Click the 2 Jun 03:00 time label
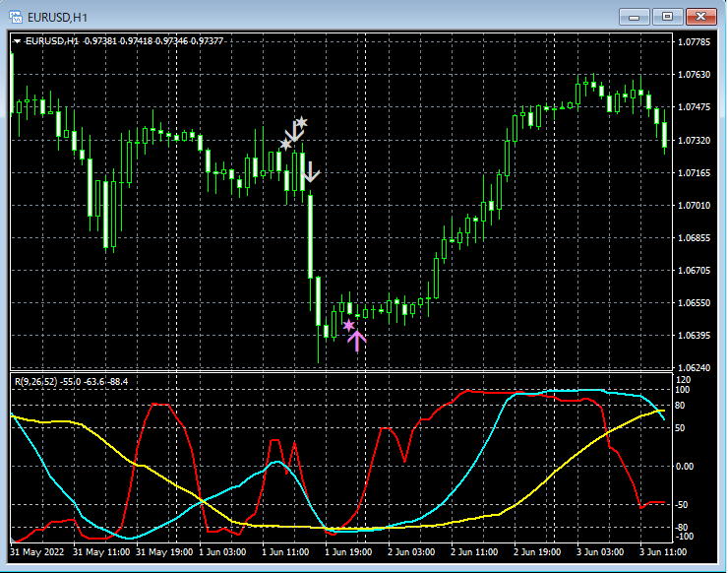This screenshot has height=573, width=728. pos(411,552)
